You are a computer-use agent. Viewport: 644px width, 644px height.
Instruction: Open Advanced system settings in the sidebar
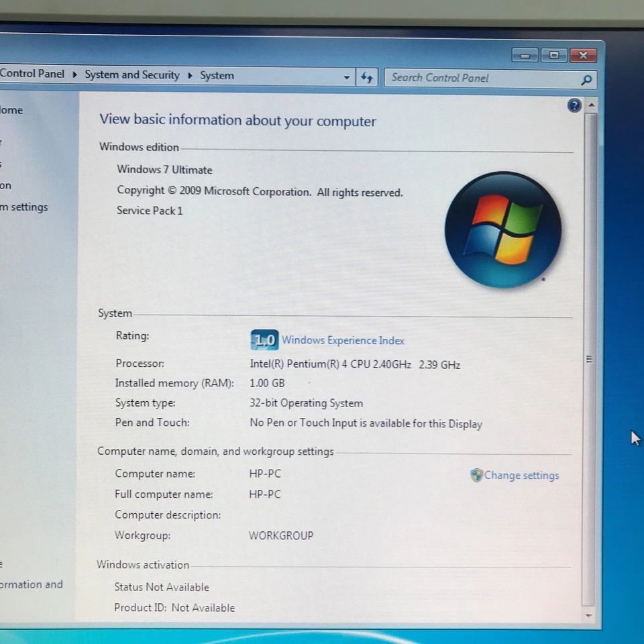23,207
